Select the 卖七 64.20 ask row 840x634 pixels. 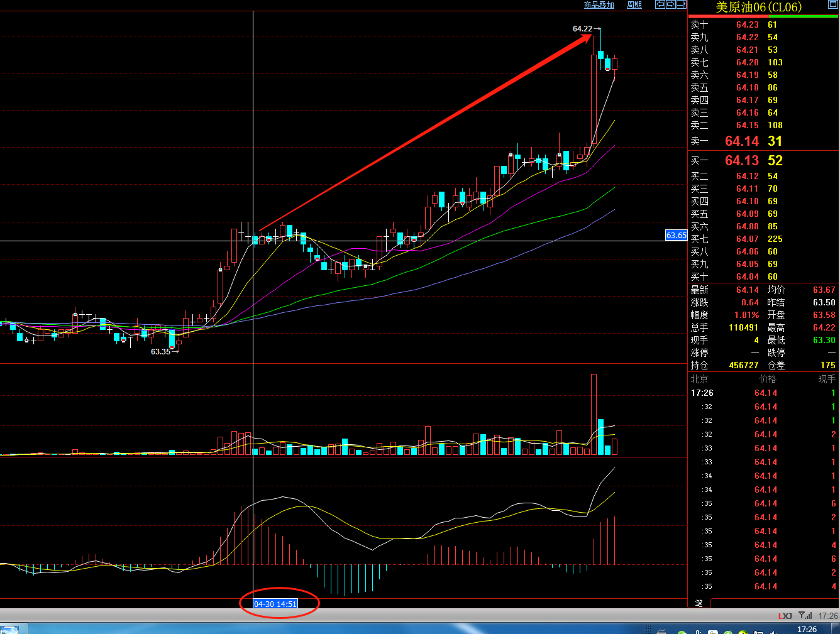(x=763, y=62)
